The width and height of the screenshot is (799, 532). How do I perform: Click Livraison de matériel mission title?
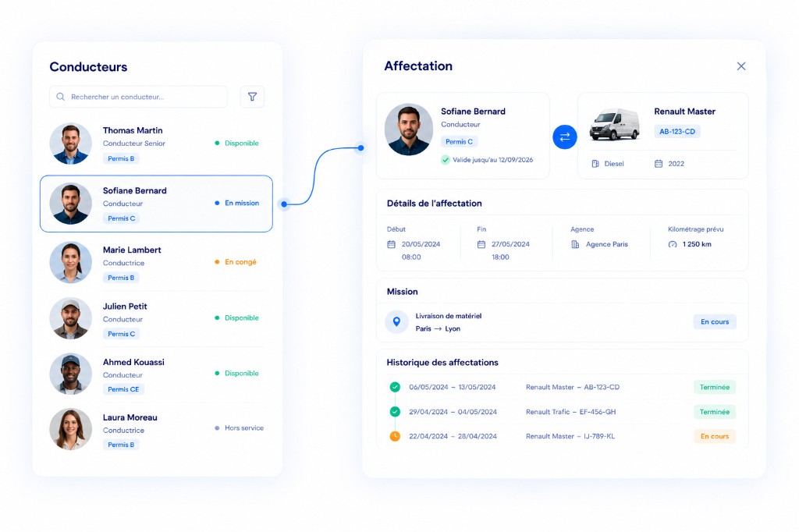449,316
